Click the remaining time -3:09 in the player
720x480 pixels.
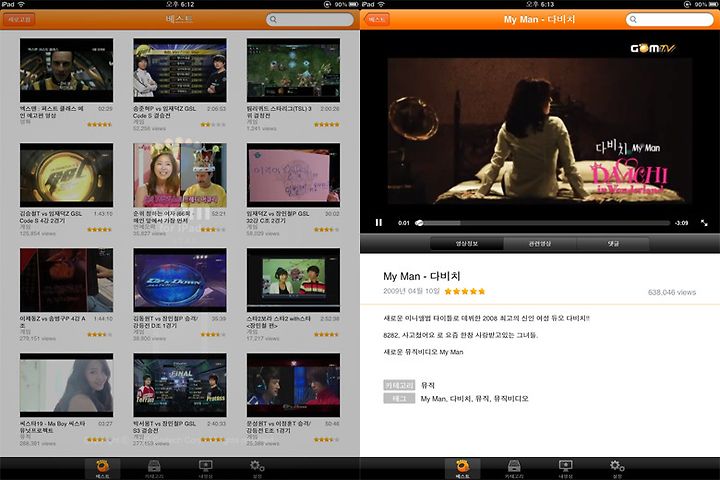[681, 223]
